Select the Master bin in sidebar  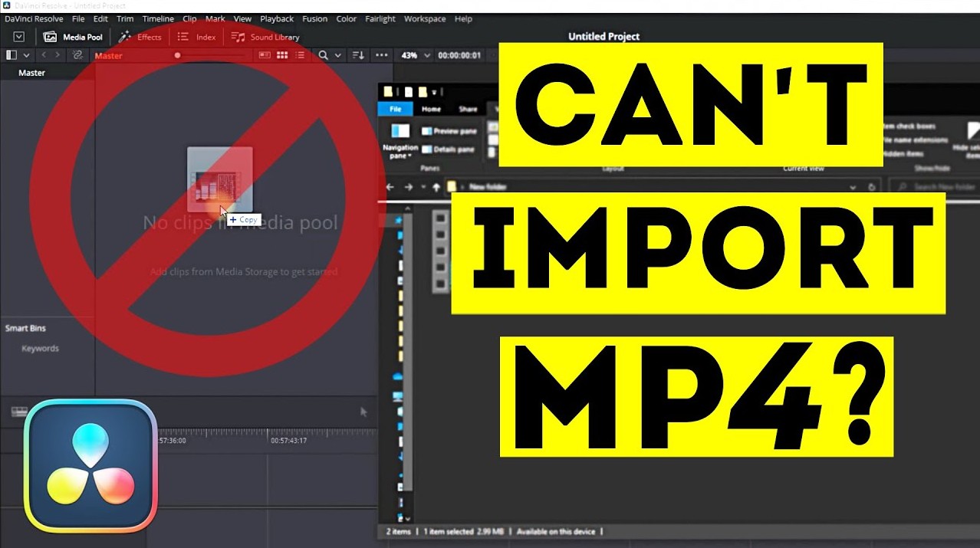click(x=32, y=73)
